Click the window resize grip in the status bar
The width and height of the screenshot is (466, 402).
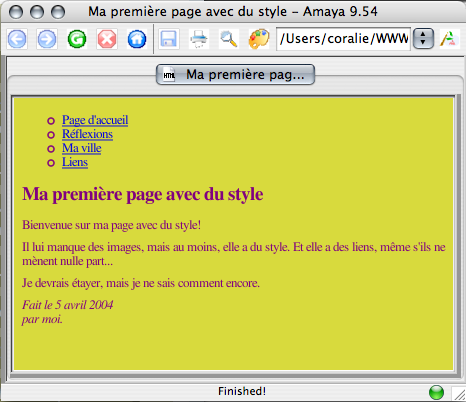pos(458,394)
